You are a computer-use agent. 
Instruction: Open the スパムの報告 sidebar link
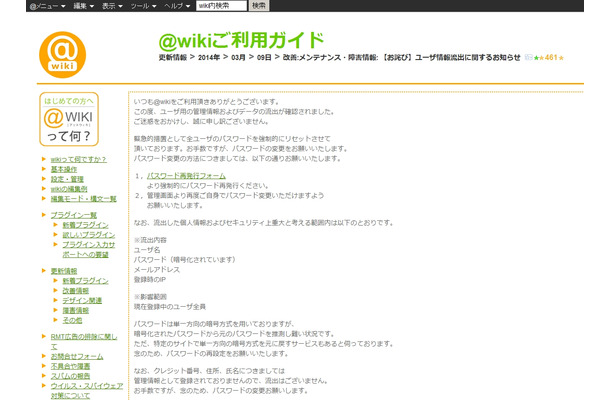point(70,376)
